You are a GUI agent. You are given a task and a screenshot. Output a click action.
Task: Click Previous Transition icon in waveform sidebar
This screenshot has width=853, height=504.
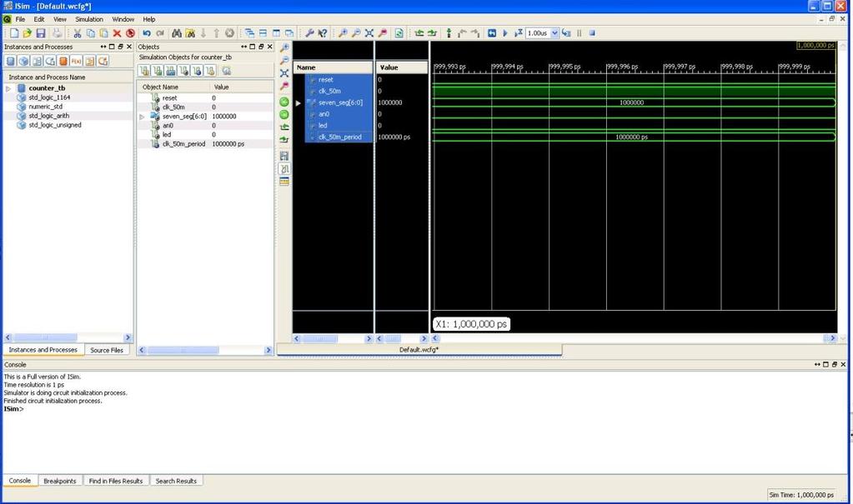tap(284, 127)
